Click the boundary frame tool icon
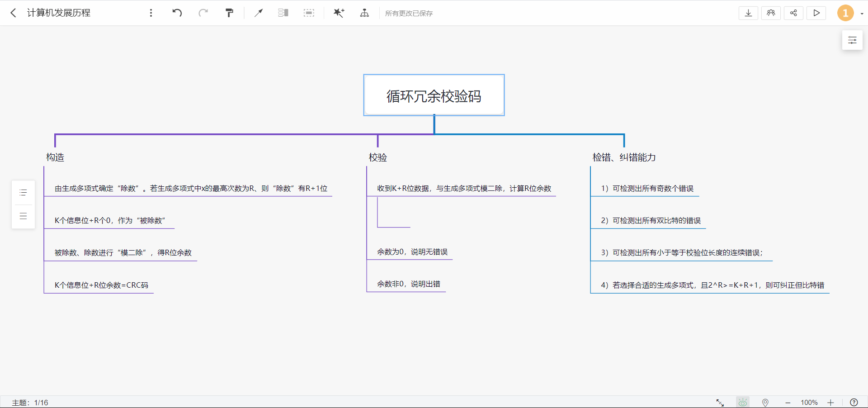 click(x=309, y=13)
